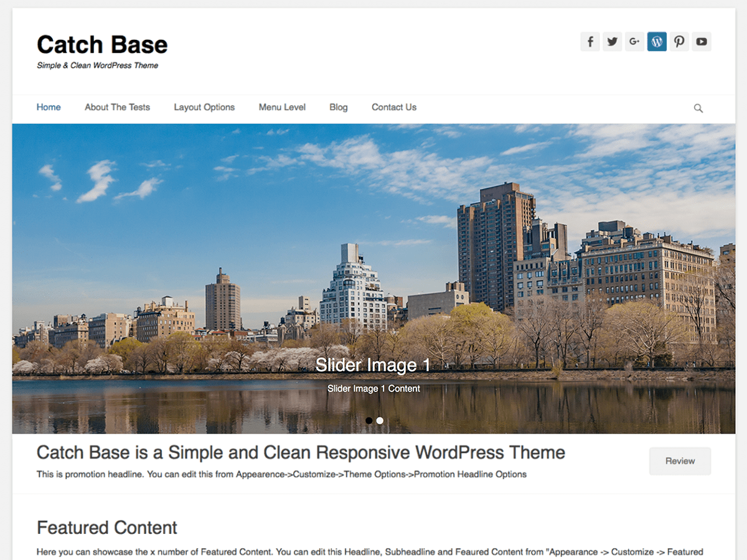Click the Catch Base site logo text
The image size is (747, 560).
tap(102, 44)
